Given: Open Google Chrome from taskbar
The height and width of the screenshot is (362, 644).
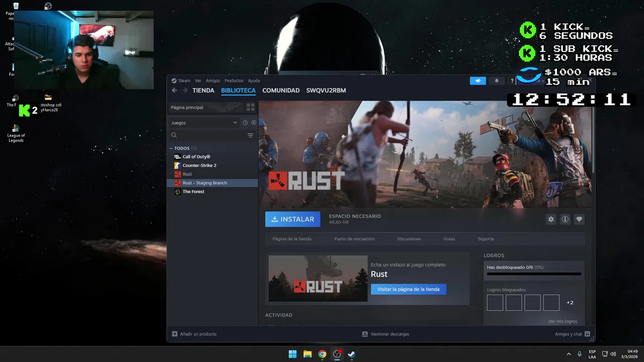Looking at the screenshot, I should 322,354.
